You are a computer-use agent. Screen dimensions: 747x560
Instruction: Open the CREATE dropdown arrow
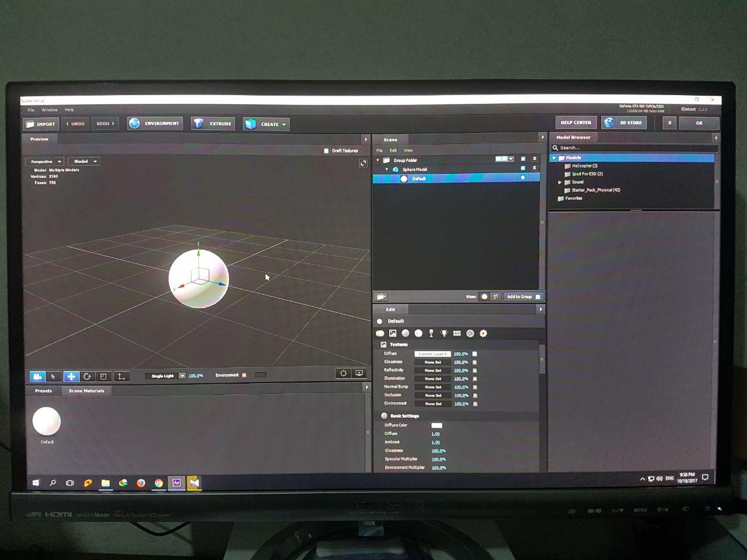click(284, 124)
